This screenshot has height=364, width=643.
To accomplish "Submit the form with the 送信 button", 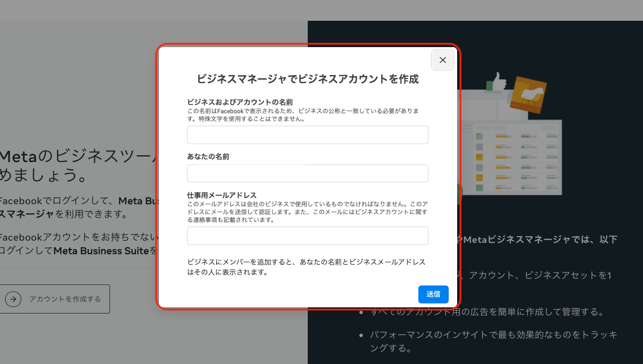I will [x=433, y=294].
